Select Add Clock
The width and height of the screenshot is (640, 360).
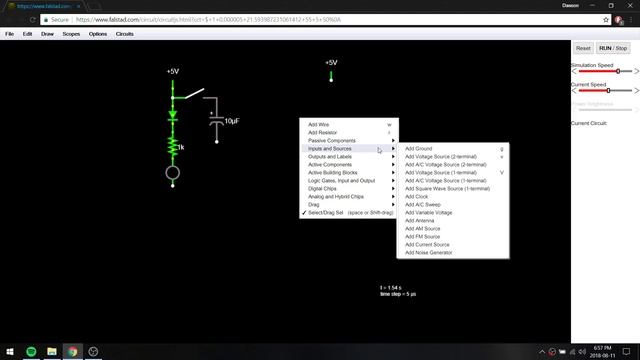(x=453, y=197)
